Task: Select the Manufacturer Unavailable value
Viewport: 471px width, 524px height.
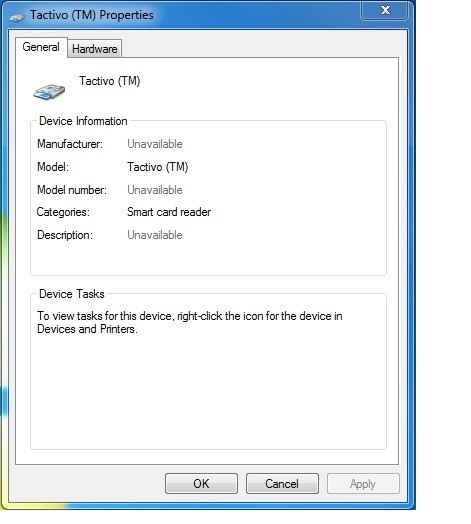Action: 155,144
